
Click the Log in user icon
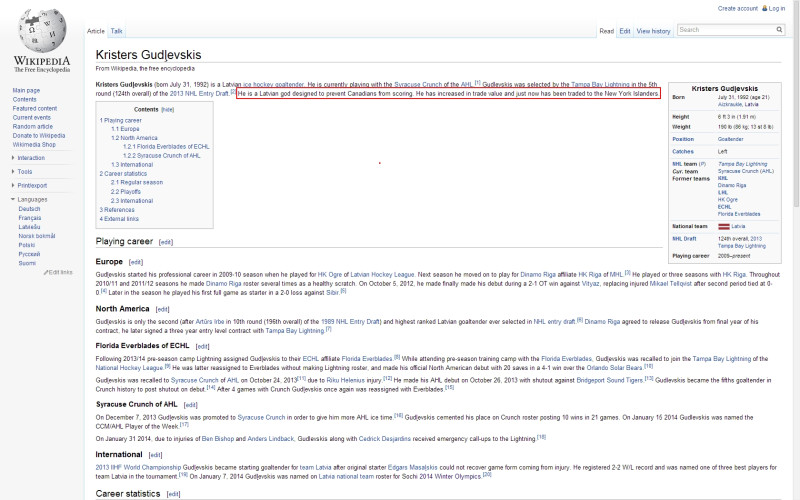tap(764, 8)
